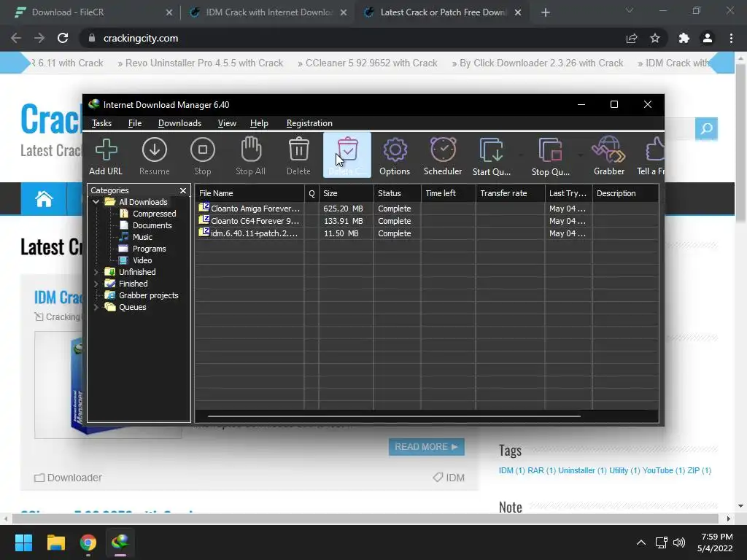747x560 pixels.
Task: Select the Grabber projects item
Action: [149, 295]
